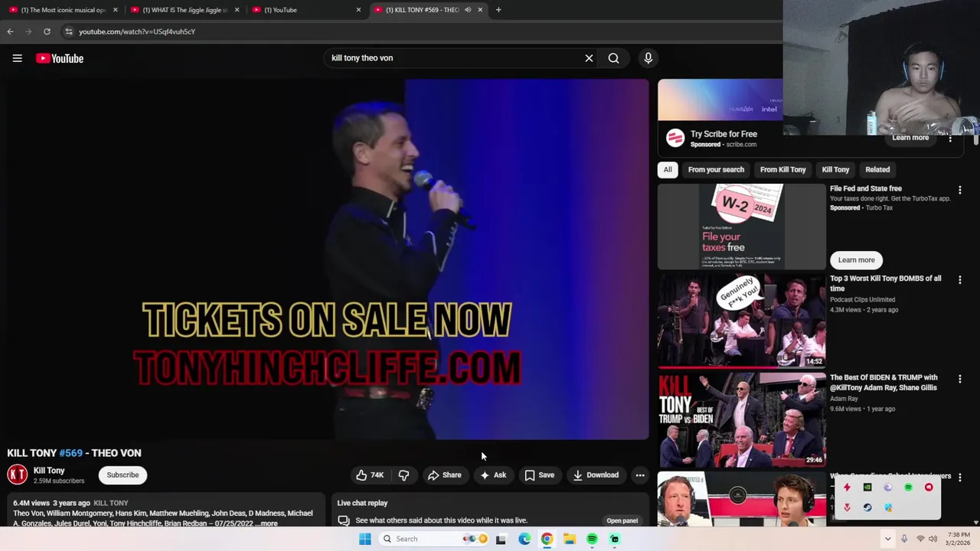Close the KILL TONY #569 browser tab

(480, 10)
